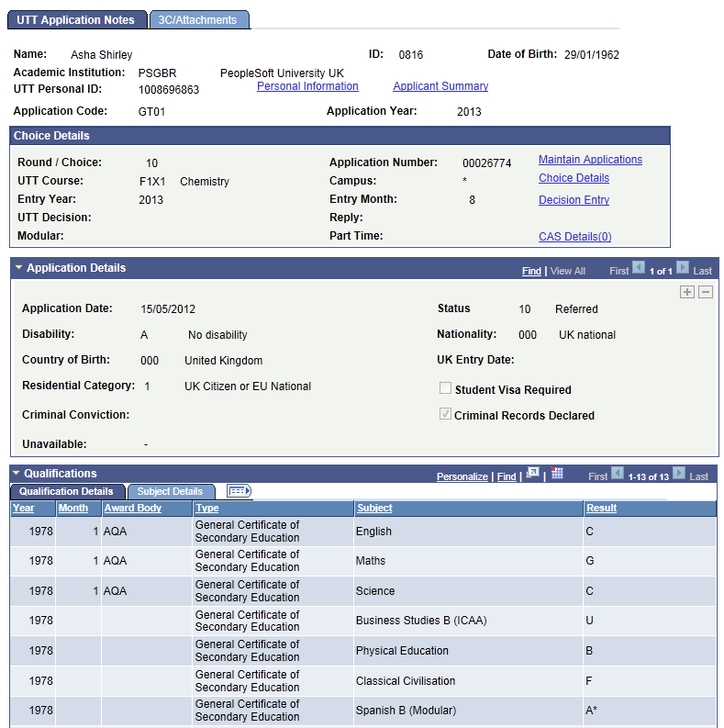724x728 pixels.
Task: Click the Chemistry course name
Action: click(x=205, y=182)
